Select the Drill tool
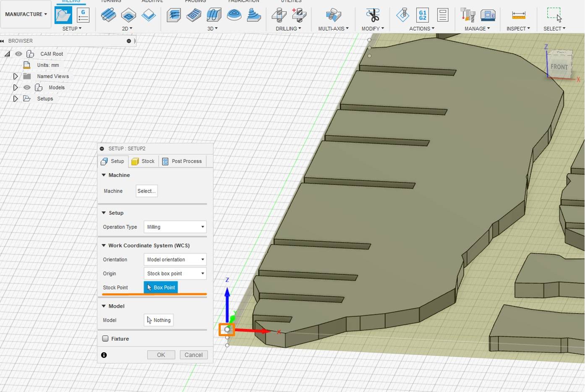The height and width of the screenshot is (392, 585). click(x=279, y=16)
